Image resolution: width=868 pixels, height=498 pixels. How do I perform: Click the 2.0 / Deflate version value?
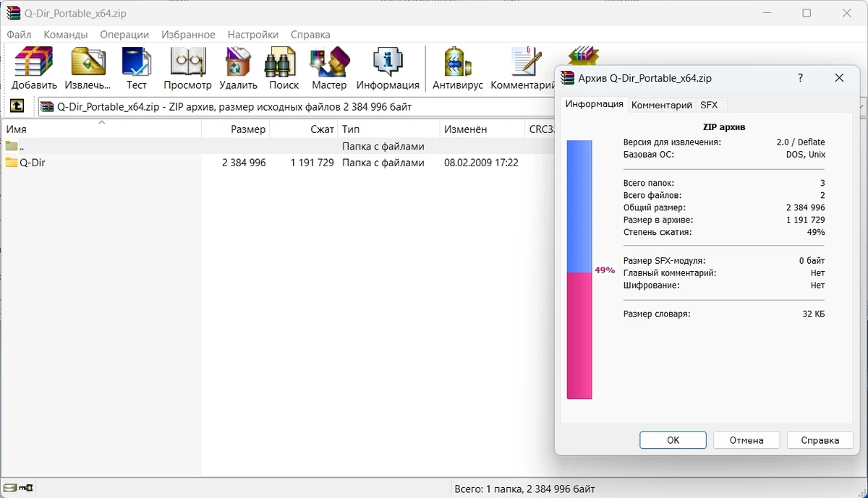click(801, 142)
